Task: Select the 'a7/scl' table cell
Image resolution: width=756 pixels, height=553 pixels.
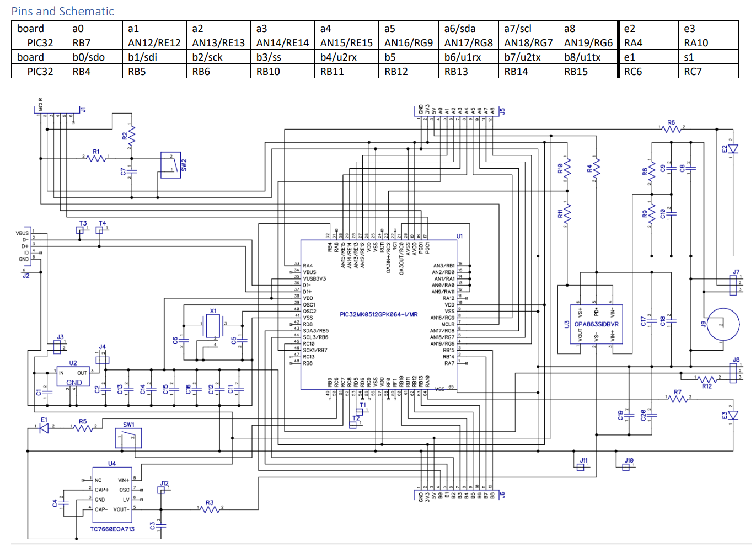Action: 528,28
